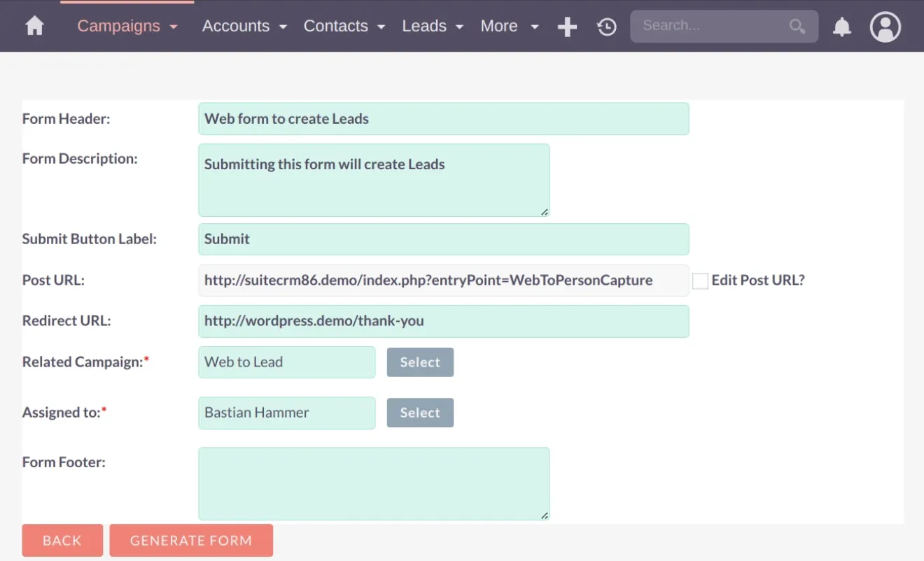View recently viewed items via clock icon
The image size is (924, 561).
606,26
